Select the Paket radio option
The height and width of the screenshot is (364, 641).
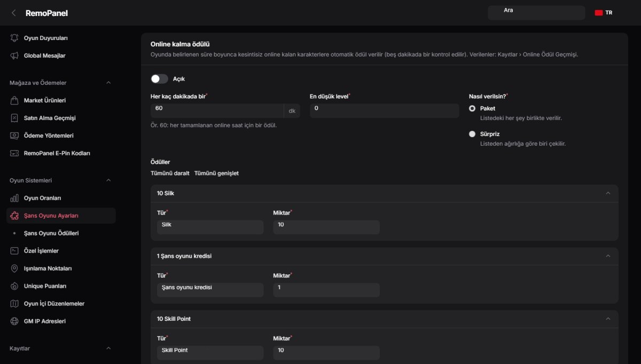click(x=472, y=108)
